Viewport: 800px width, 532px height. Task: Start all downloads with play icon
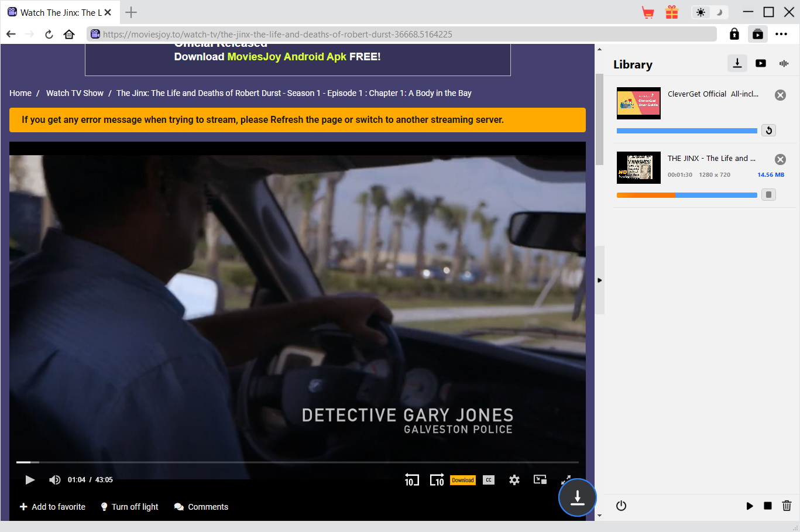click(x=750, y=506)
